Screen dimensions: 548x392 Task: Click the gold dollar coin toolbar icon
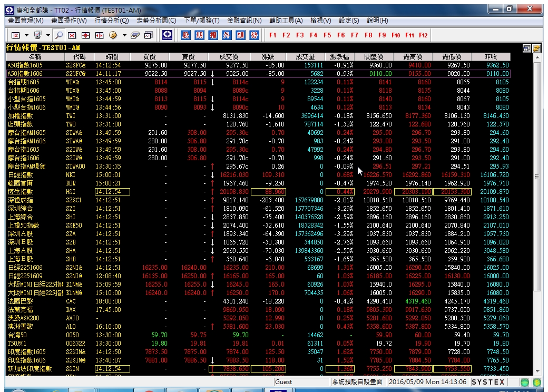(113, 35)
